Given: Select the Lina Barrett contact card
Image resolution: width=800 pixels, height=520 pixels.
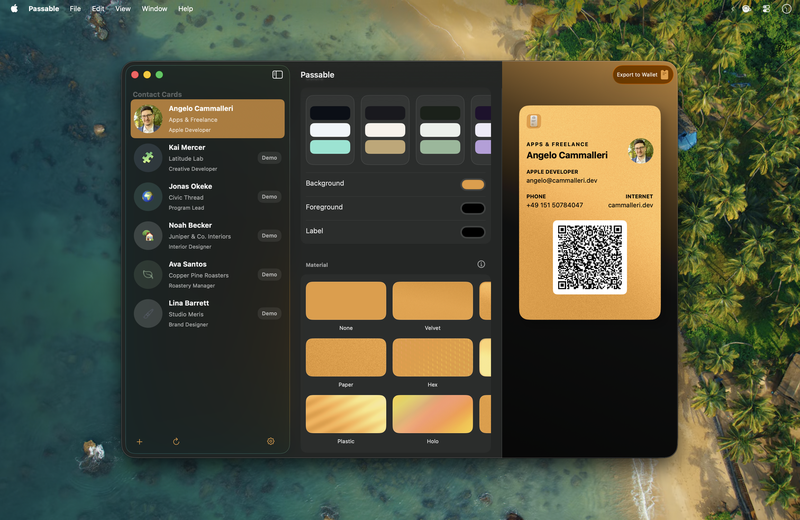Looking at the screenshot, I should (208, 313).
